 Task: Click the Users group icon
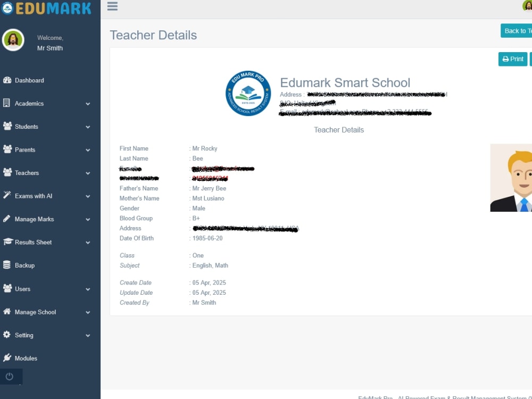7,288
